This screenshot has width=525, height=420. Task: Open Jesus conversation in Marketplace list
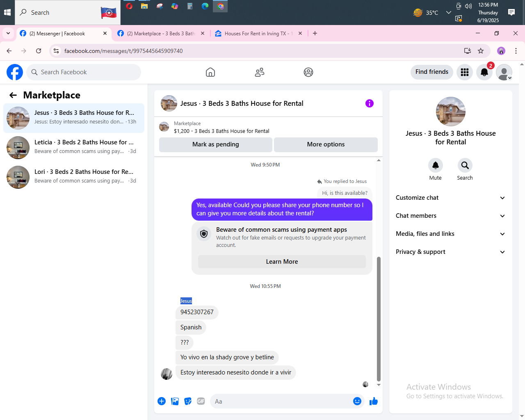point(74,118)
